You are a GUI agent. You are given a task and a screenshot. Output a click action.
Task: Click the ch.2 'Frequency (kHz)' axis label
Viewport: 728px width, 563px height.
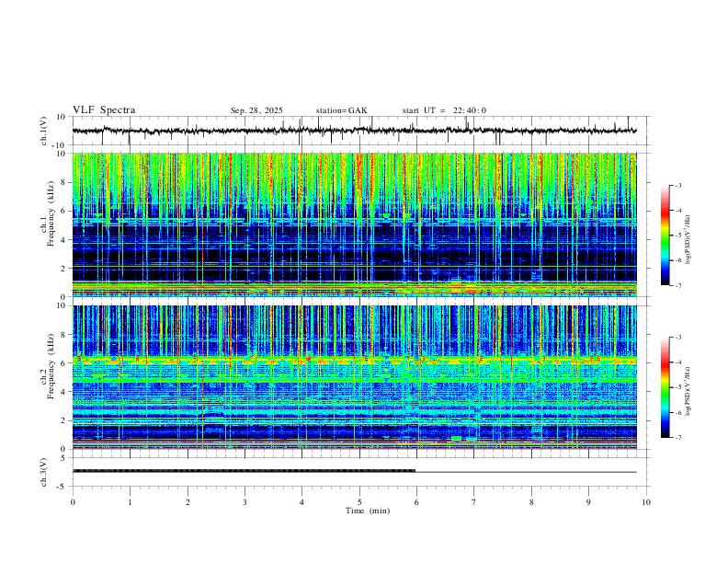pos(51,366)
